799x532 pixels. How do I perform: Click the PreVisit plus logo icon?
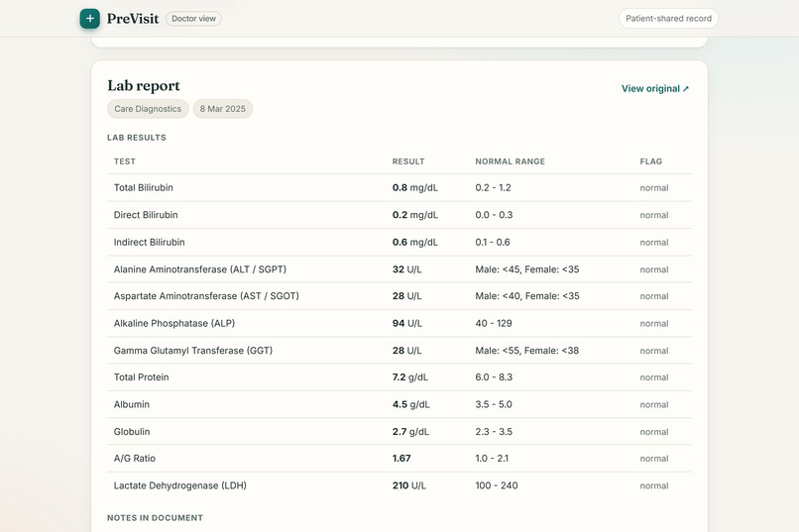[x=89, y=18]
